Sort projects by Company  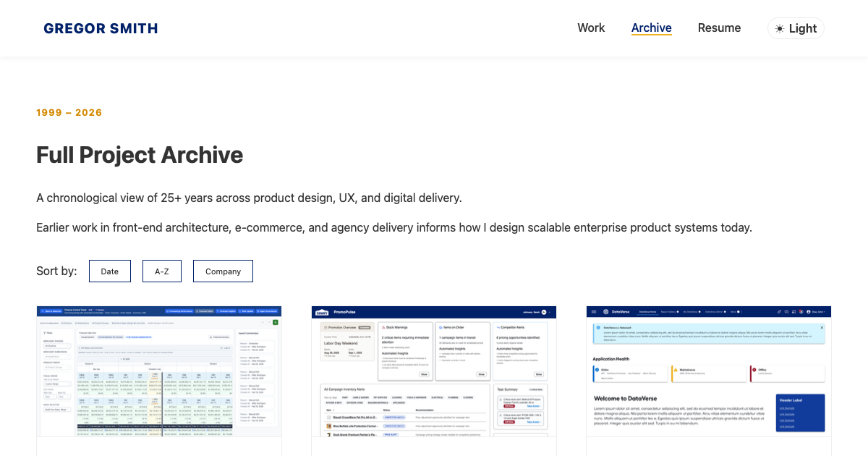coord(223,271)
